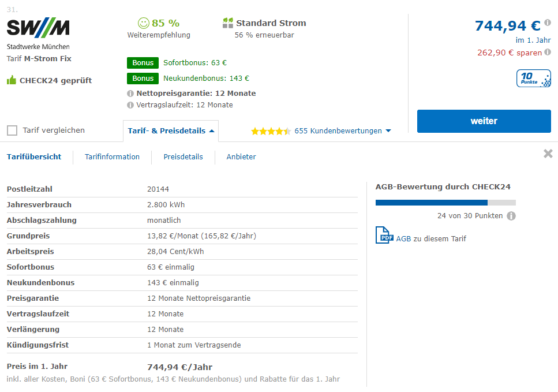Click the 10 Punkte badge

[x=533, y=79]
